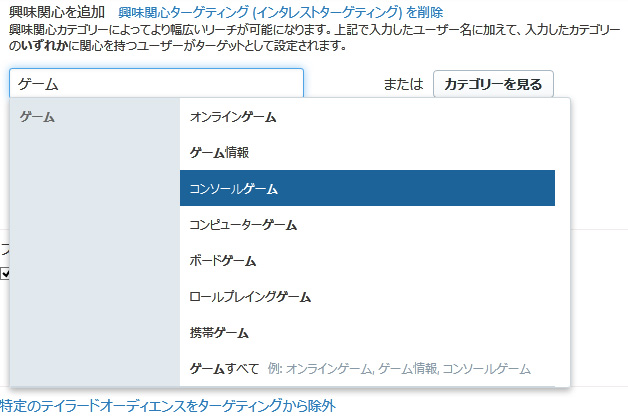
Task: Open 特定のテイラードオーディエンスをターゲティングから除外 link
Action: pyautogui.click(x=168, y=406)
